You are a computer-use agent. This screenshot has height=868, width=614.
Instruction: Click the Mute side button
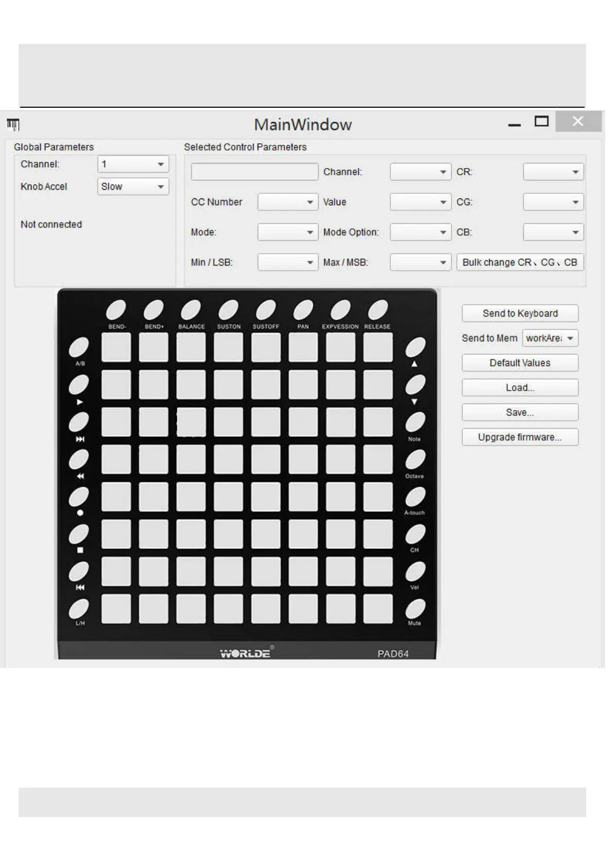pos(415,609)
